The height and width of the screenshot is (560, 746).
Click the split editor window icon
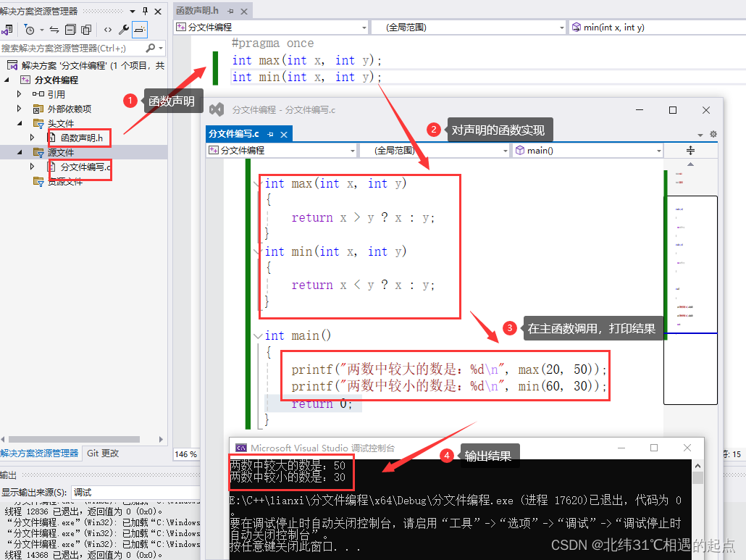(690, 151)
